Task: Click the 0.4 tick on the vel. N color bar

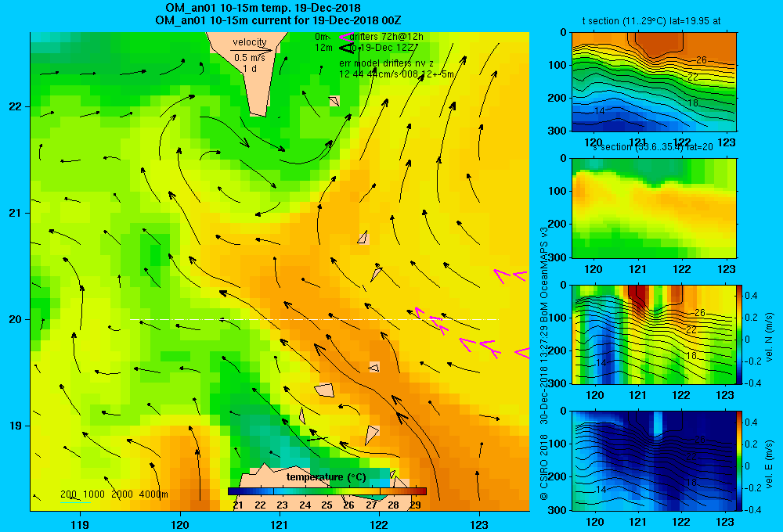Action: click(x=751, y=296)
